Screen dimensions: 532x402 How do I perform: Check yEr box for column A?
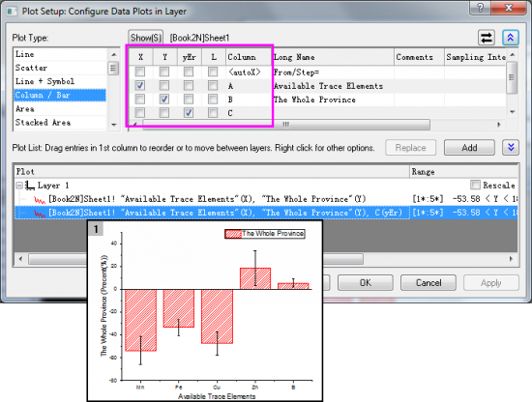189,85
